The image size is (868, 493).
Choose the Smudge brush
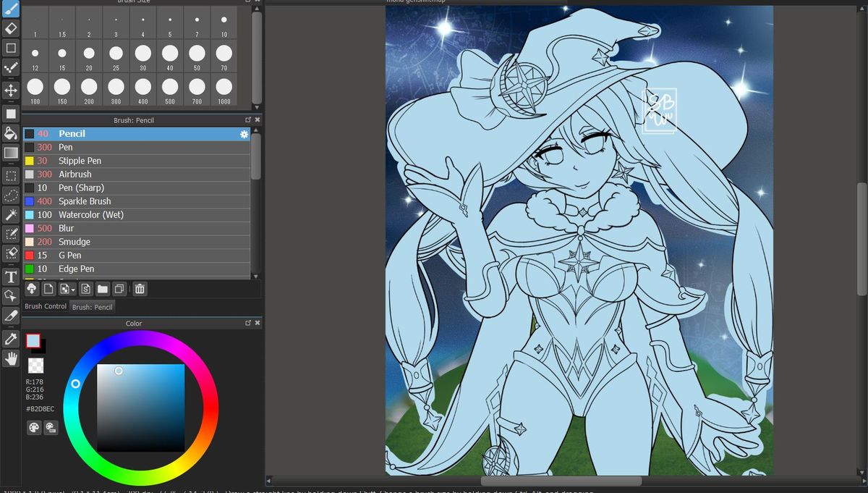pos(137,242)
